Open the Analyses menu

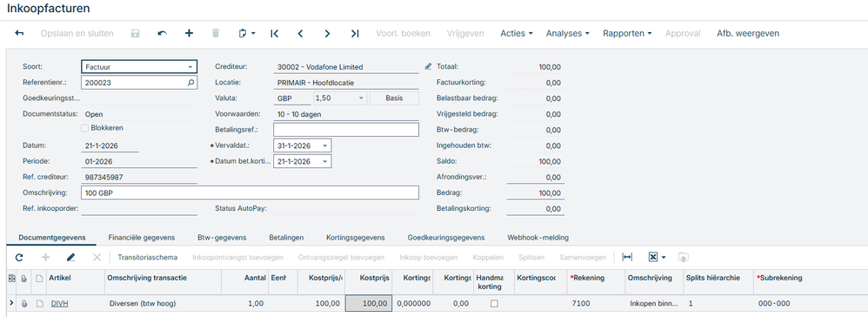567,33
